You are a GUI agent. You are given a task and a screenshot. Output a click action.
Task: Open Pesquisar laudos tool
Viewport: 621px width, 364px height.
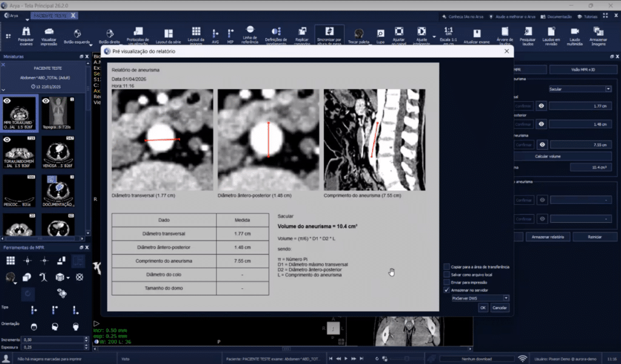[x=528, y=36]
